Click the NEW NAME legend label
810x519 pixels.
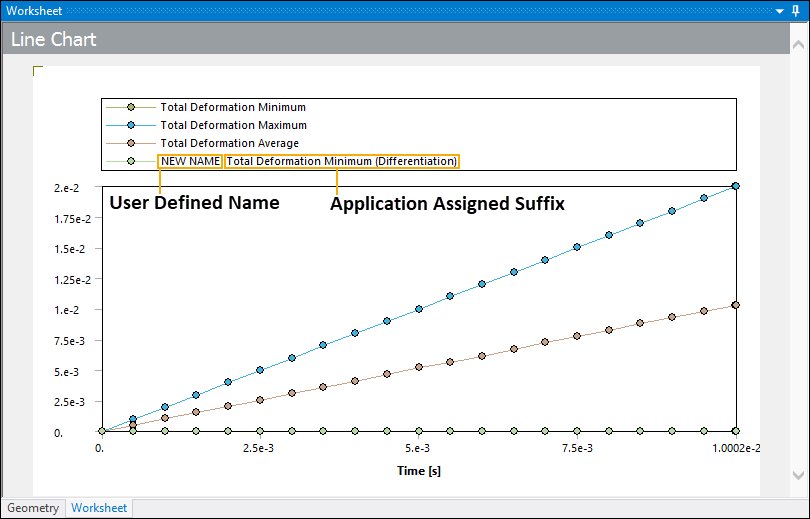[x=191, y=161]
